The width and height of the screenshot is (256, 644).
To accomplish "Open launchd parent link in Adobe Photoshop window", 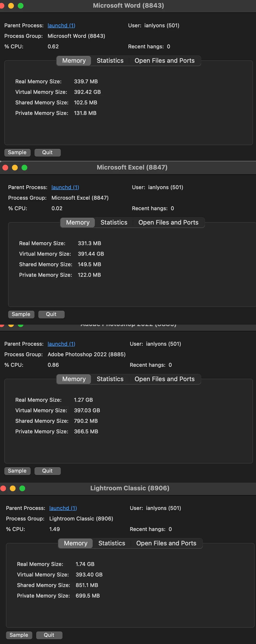I will point(61,344).
